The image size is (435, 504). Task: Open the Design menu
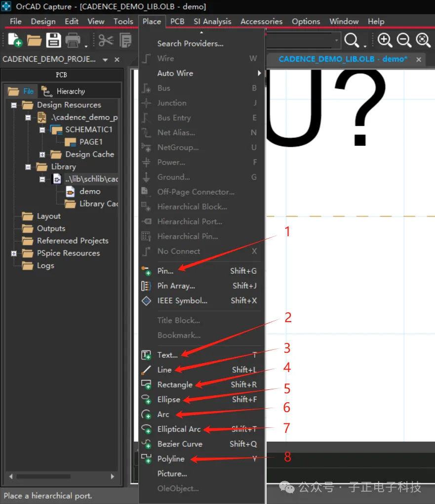coord(43,22)
